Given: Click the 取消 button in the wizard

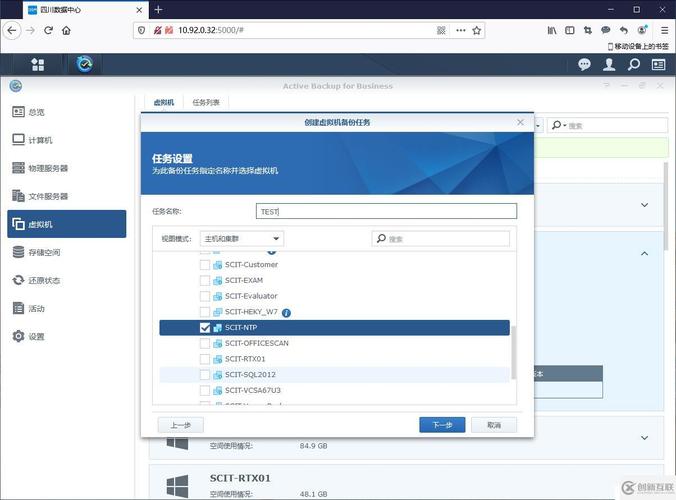Looking at the screenshot, I should 494,425.
